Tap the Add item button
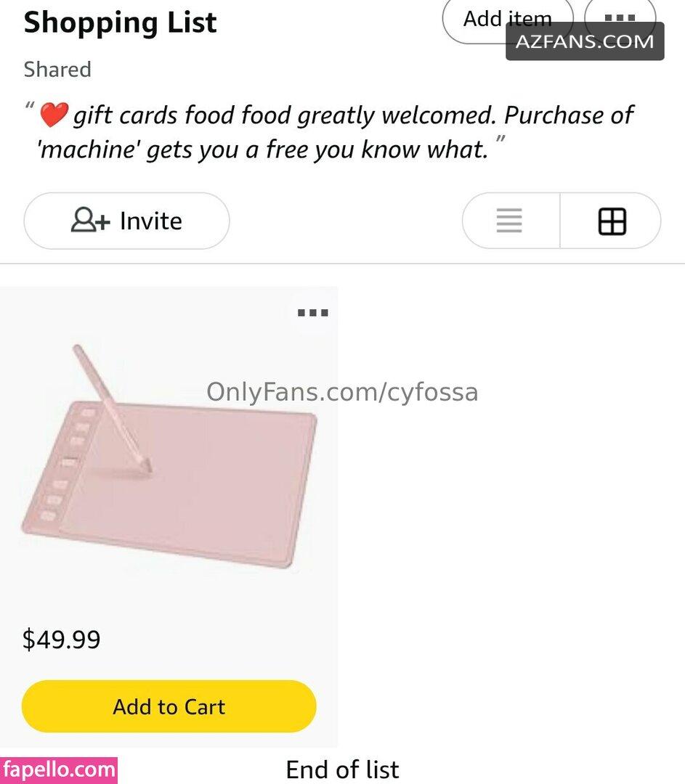This screenshot has height=784, width=685. [x=507, y=19]
